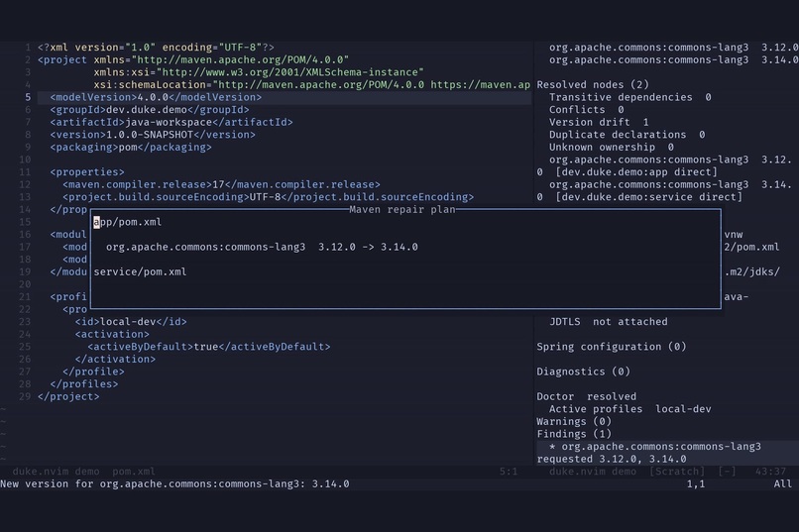Click the 'Maven repair plan' popup title
The width and height of the screenshot is (799, 532).
(x=402, y=209)
